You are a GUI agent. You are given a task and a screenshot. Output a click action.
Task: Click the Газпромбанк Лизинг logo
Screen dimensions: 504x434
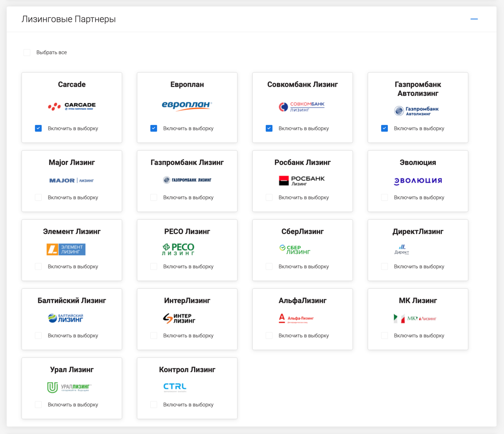point(187,180)
